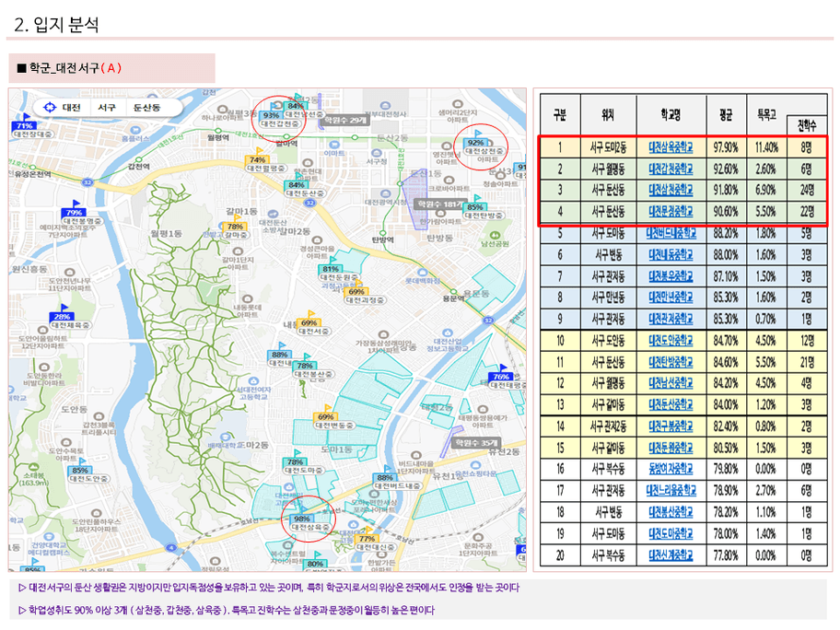Open the 대전삼천중학교 link in row 3
Image resolution: width=840 pixels, height=630 pixels.
[x=671, y=190]
